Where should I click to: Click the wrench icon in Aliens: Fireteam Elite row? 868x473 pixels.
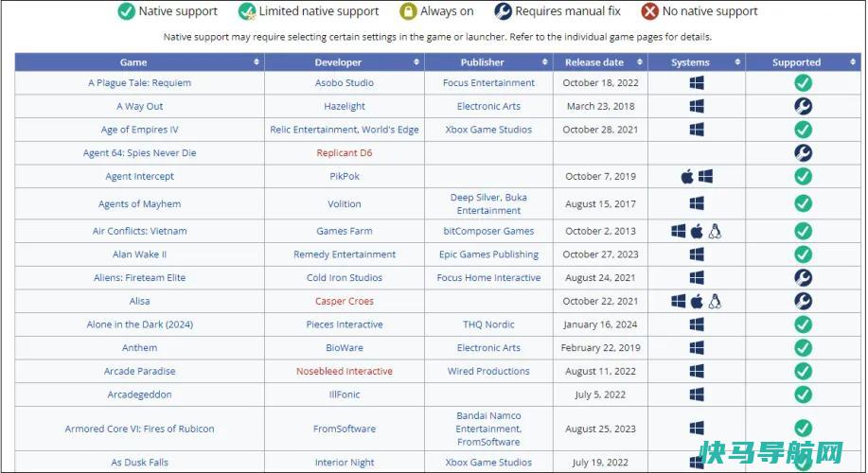tap(804, 278)
